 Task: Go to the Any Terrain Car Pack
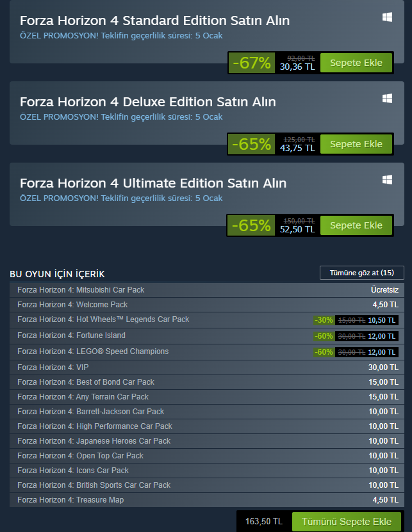[x=83, y=397]
